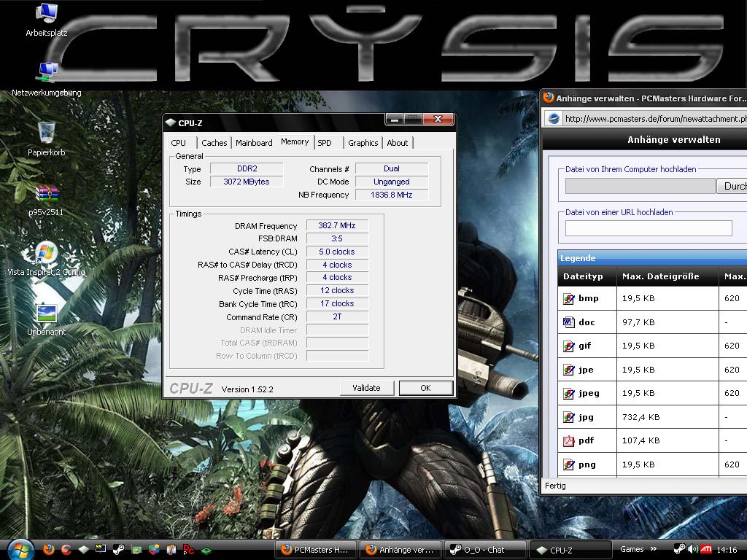Screen dimensions: 747x560
Task: Click the 'Unganged' DC Mode value
Action: (x=392, y=182)
